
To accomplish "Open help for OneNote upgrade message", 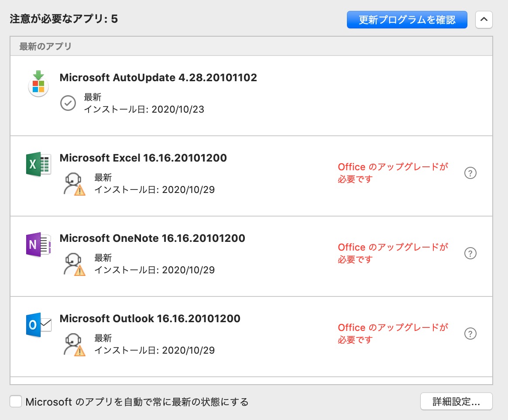I will tap(470, 253).
